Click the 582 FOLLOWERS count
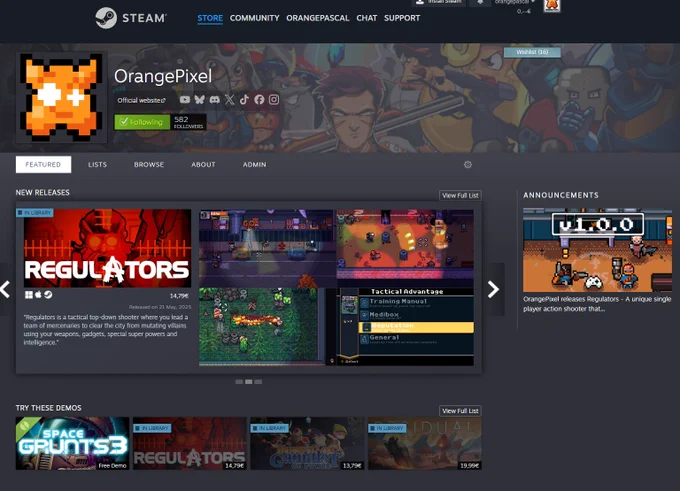This screenshot has width=680, height=491. click(188, 122)
